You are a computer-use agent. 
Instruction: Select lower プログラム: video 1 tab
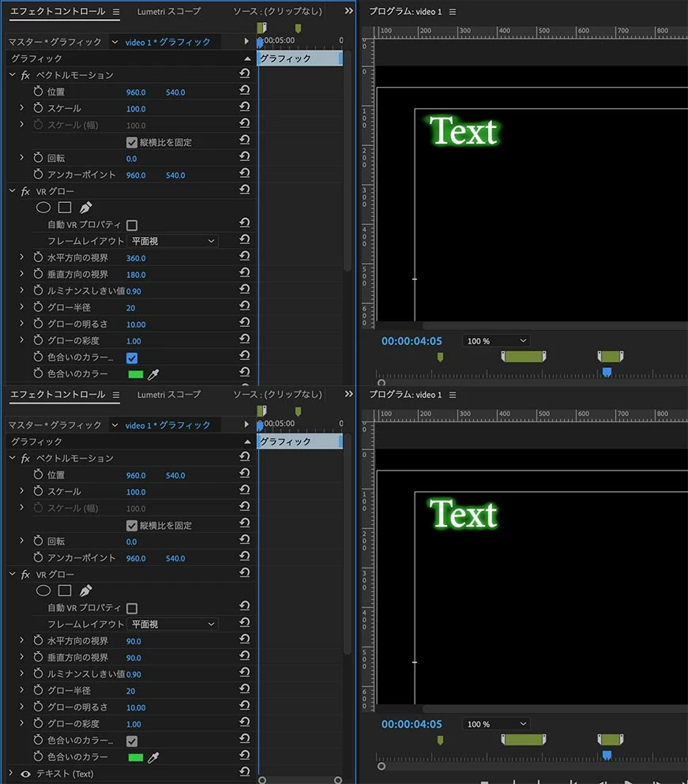click(x=405, y=395)
